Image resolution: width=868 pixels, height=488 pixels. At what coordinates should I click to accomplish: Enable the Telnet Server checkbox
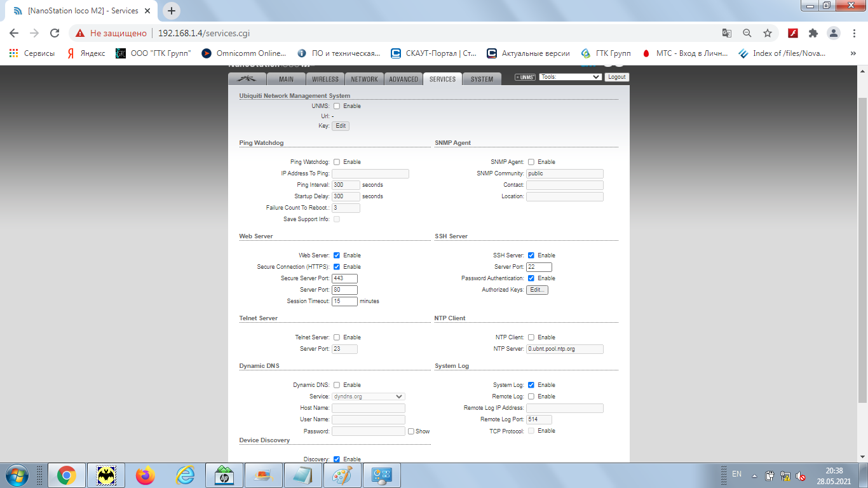click(x=337, y=337)
